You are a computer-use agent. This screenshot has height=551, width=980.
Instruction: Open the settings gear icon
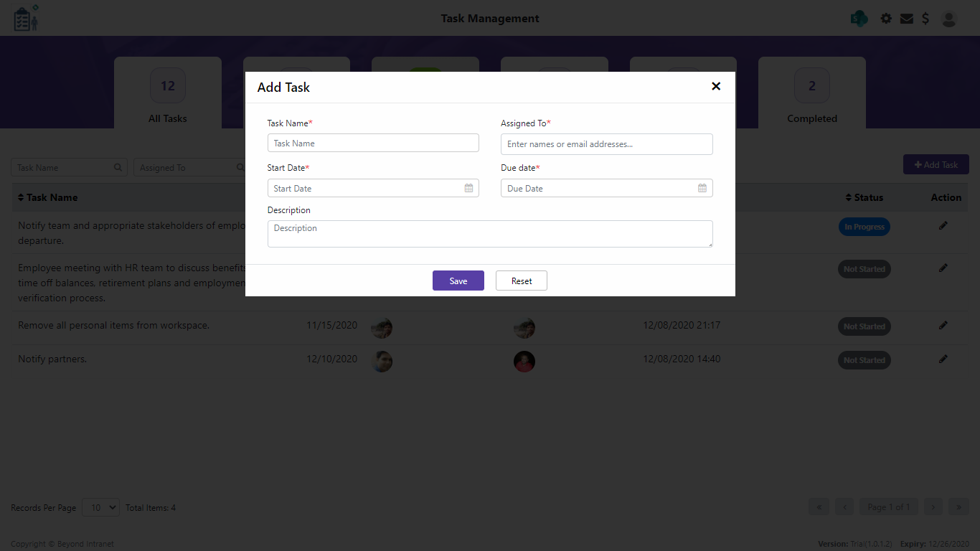(x=887, y=19)
